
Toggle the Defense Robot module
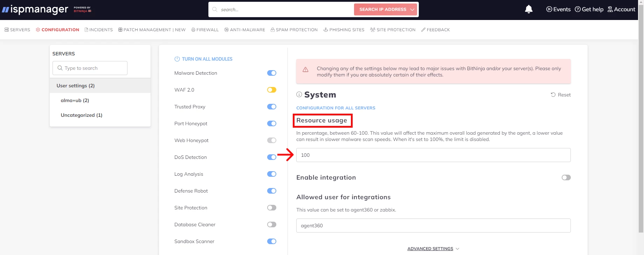pos(272,191)
